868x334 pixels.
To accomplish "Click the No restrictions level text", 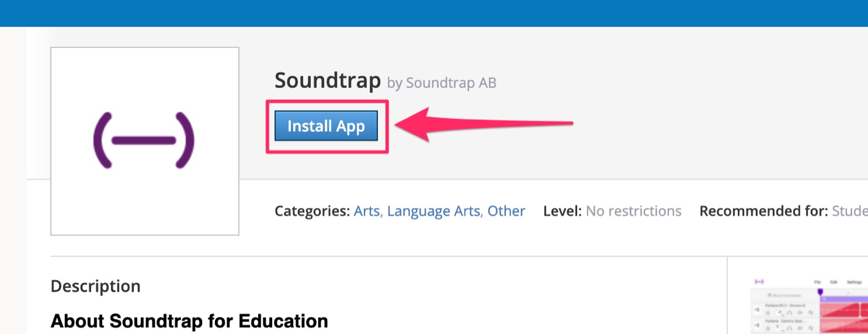I will pos(634,211).
